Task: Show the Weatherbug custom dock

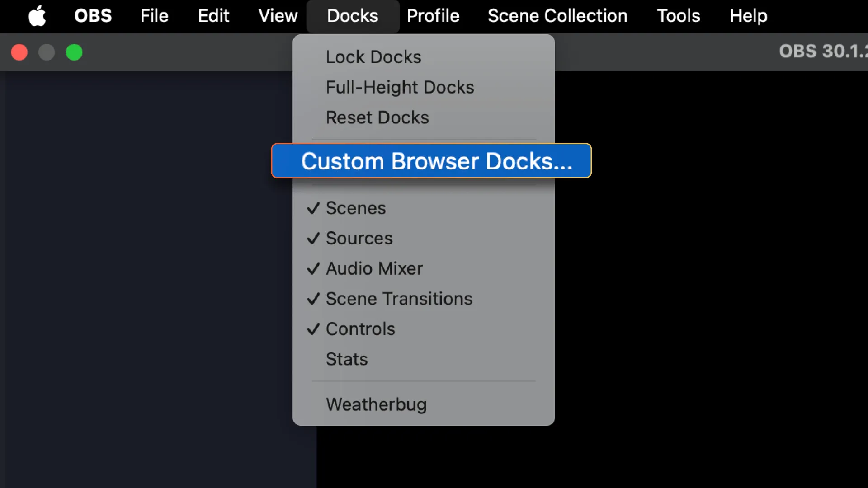Action: (424, 404)
